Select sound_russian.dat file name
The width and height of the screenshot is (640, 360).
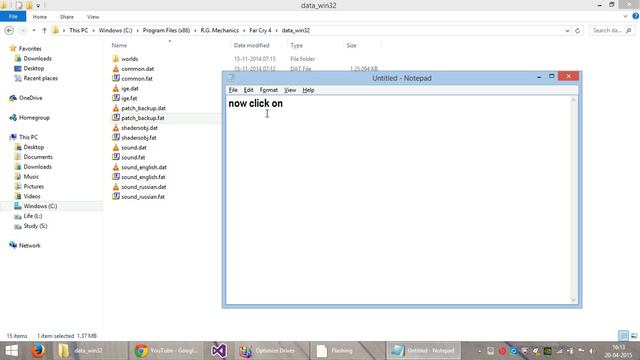(144, 187)
